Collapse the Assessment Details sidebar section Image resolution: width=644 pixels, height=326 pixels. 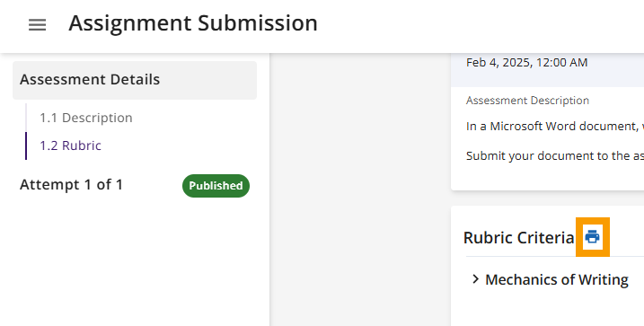135,80
